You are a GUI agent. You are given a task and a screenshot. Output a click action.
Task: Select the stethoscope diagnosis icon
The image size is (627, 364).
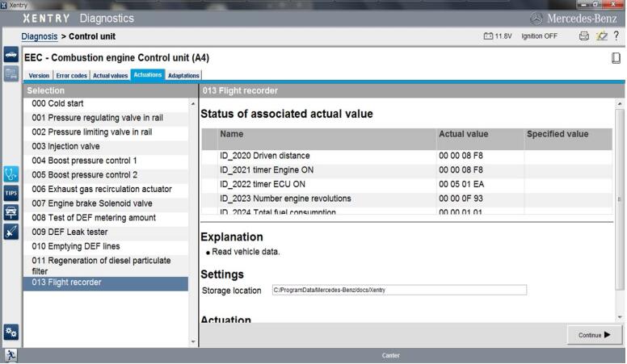click(11, 174)
